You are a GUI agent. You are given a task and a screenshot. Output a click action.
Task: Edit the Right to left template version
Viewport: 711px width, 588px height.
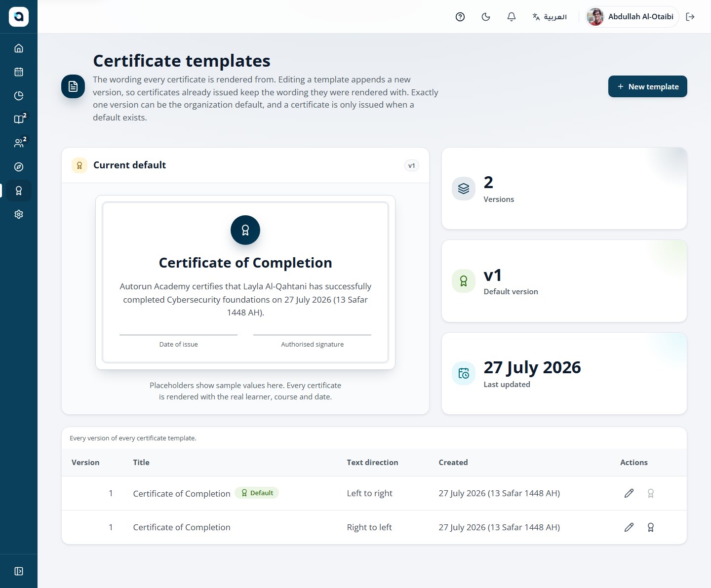[629, 527]
